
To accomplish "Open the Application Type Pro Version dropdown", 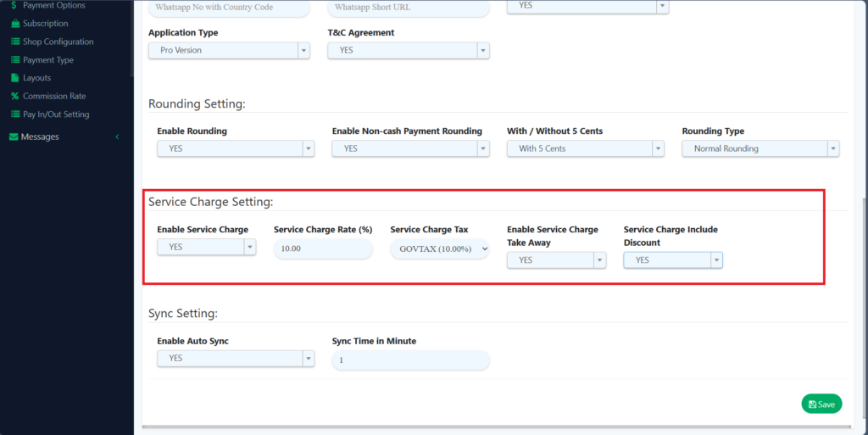I will (x=229, y=50).
